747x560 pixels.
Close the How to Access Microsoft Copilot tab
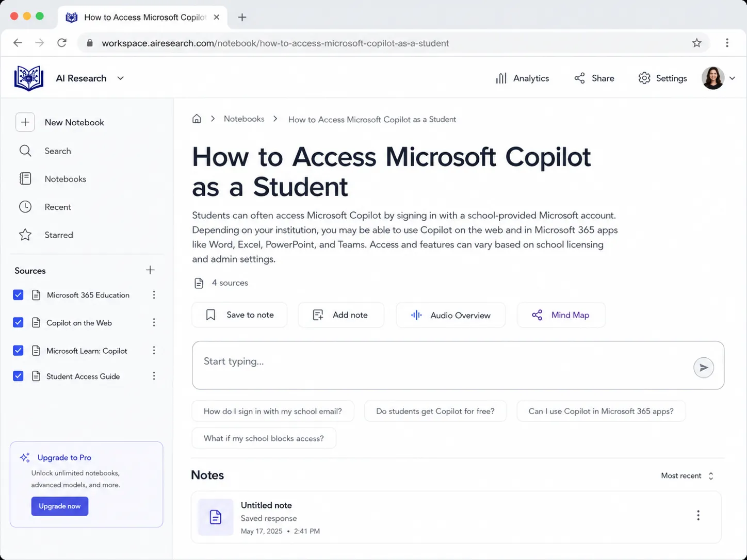[217, 17]
